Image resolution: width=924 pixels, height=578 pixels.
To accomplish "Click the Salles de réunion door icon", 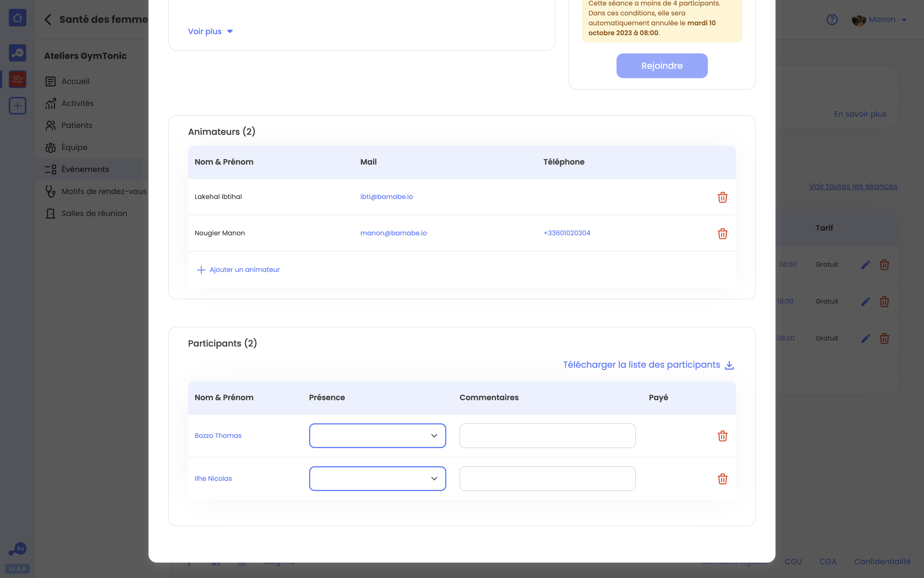I will [x=50, y=214].
